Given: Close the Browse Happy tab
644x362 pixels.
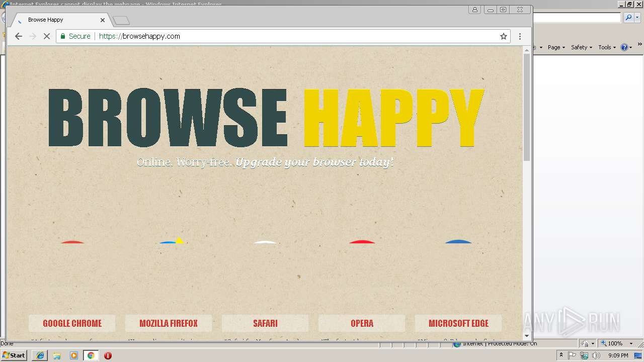Looking at the screenshot, I should (103, 20).
